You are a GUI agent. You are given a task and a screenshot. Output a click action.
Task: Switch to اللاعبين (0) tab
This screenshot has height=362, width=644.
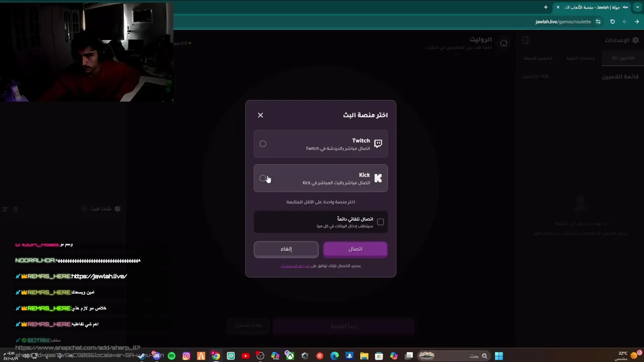(x=623, y=58)
